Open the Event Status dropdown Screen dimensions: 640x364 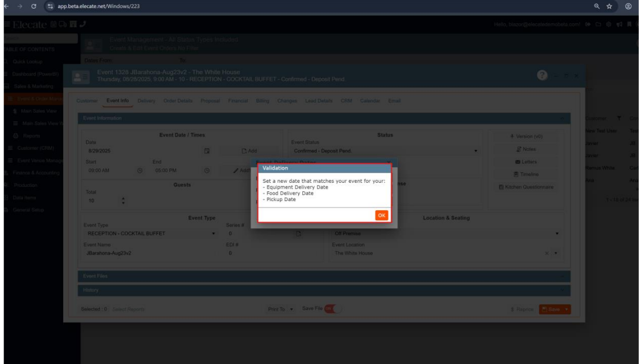[x=476, y=151]
